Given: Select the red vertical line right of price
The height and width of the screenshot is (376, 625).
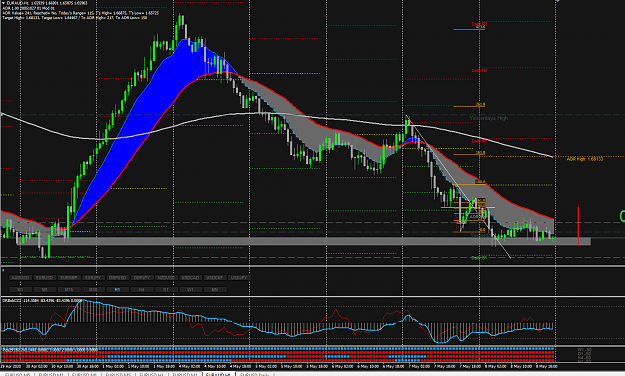Looking at the screenshot, I should 578,226.
